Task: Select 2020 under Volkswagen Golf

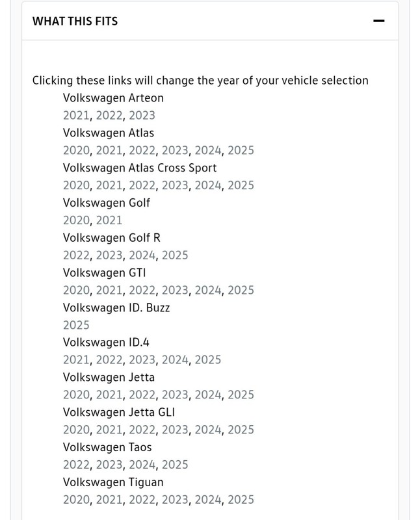Action: pyautogui.click(x=76, y=220)
